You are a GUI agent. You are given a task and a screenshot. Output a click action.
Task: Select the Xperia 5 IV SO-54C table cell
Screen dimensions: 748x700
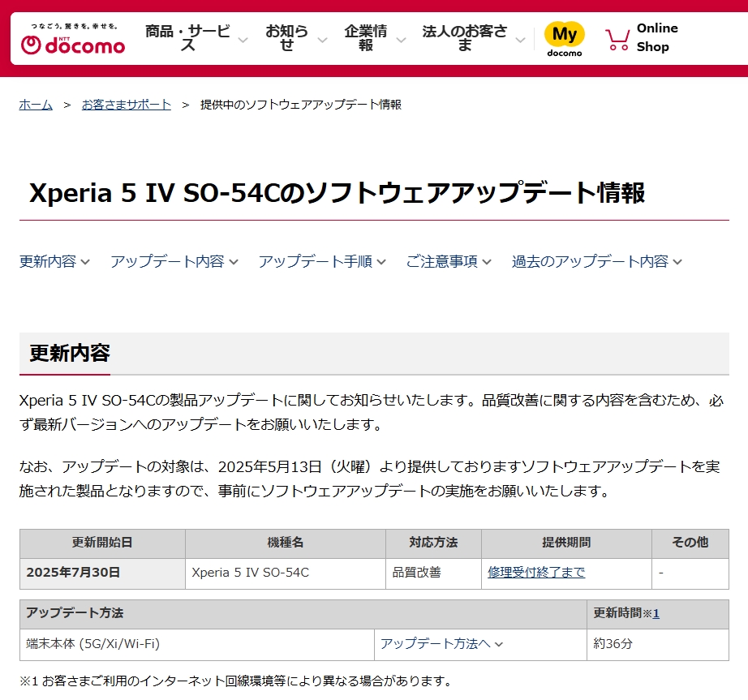(286, 573)
